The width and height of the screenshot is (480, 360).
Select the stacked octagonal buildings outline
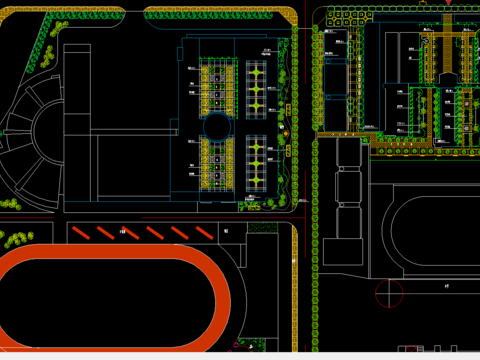pyautogui.click(x=348, y=188)
